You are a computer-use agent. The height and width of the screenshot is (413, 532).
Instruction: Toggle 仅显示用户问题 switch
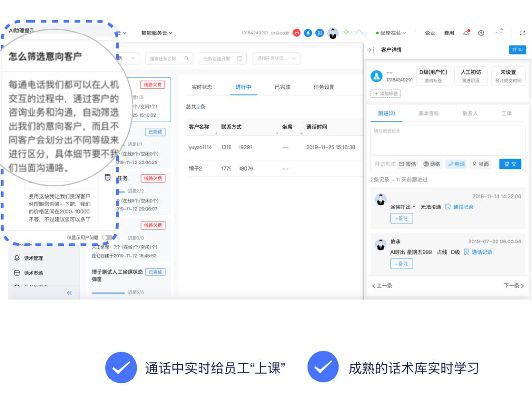(106, 237)
